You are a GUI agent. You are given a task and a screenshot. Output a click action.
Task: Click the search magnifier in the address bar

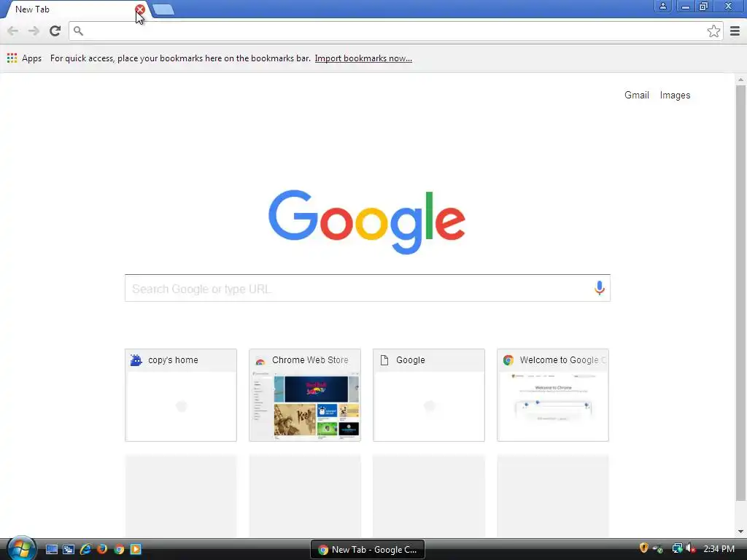(x=78, y=31)
